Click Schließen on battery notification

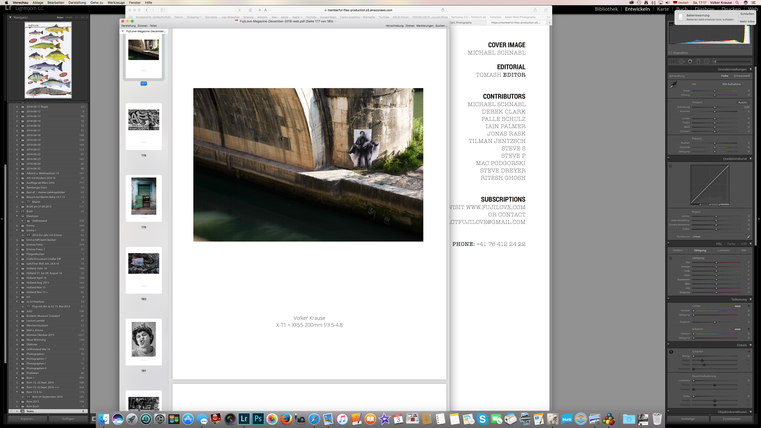(747, 14)
